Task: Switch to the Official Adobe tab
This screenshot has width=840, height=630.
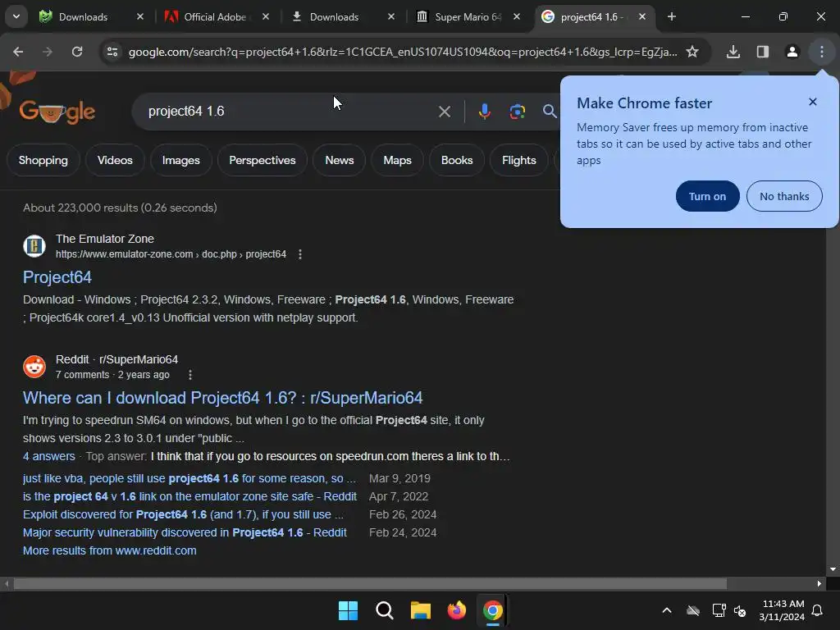Action: coord(215,16)
